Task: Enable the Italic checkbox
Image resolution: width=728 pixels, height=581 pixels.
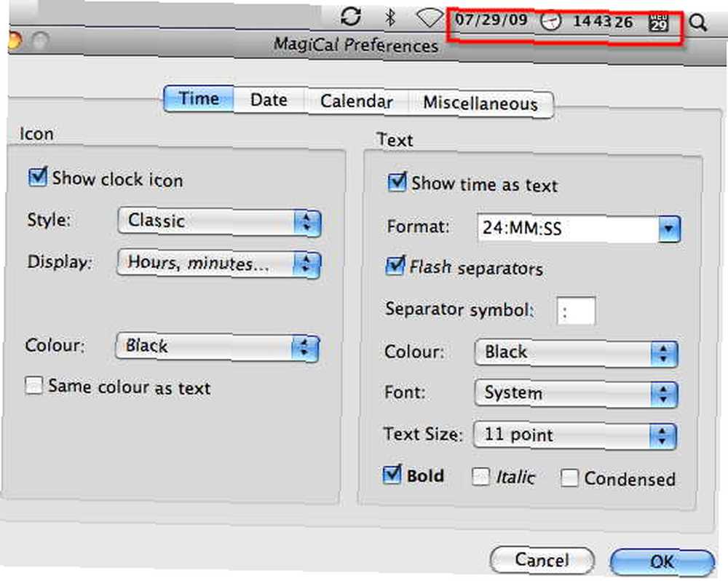Action: 480,476
